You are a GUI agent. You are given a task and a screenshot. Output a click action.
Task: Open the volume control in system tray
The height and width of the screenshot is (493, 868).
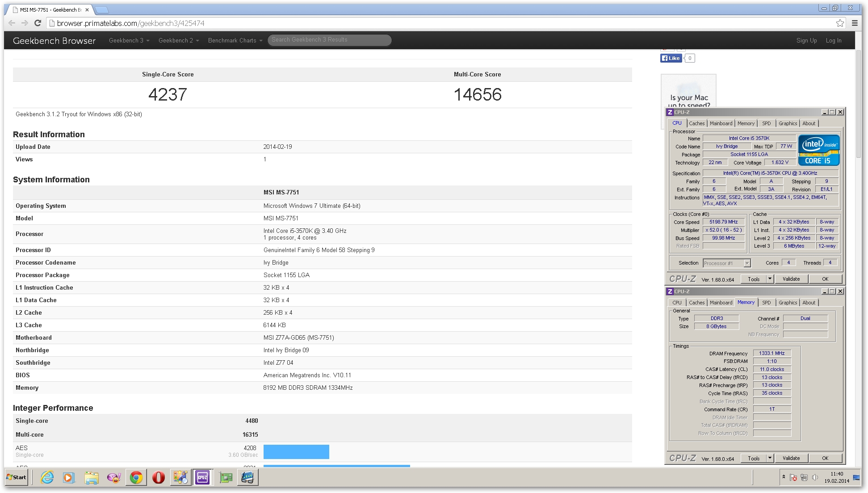(814, 477)
